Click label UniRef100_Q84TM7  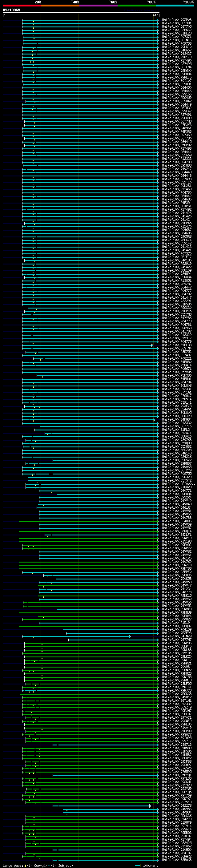177,853
